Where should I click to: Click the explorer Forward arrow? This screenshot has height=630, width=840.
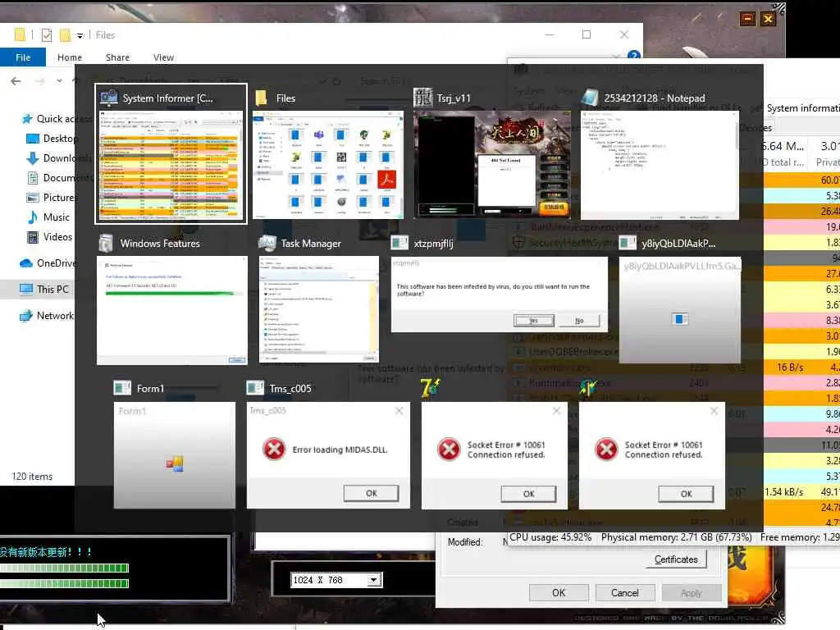tap(39, 81)
